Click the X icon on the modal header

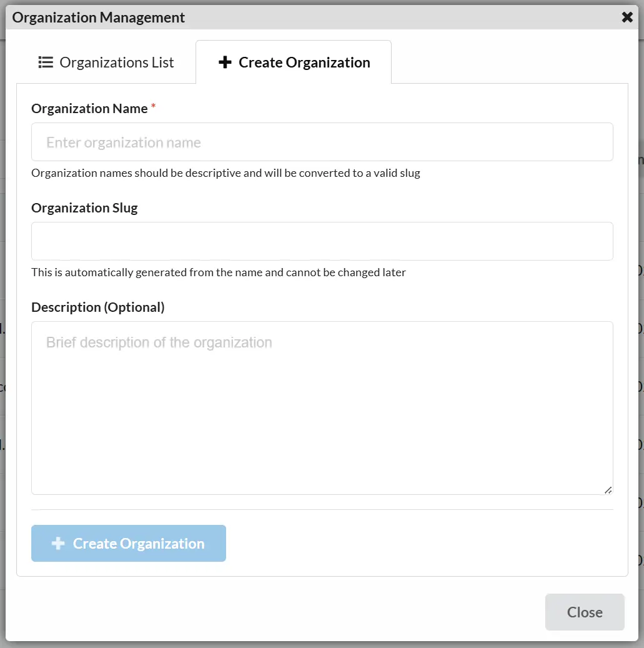pyautogui.click(x=627, y=17)
